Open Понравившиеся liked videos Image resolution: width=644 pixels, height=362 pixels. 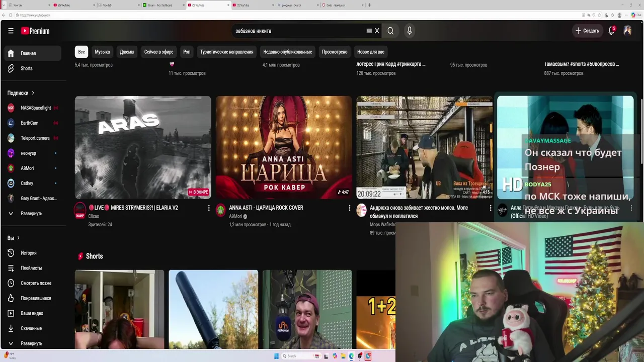coord(33,298)
